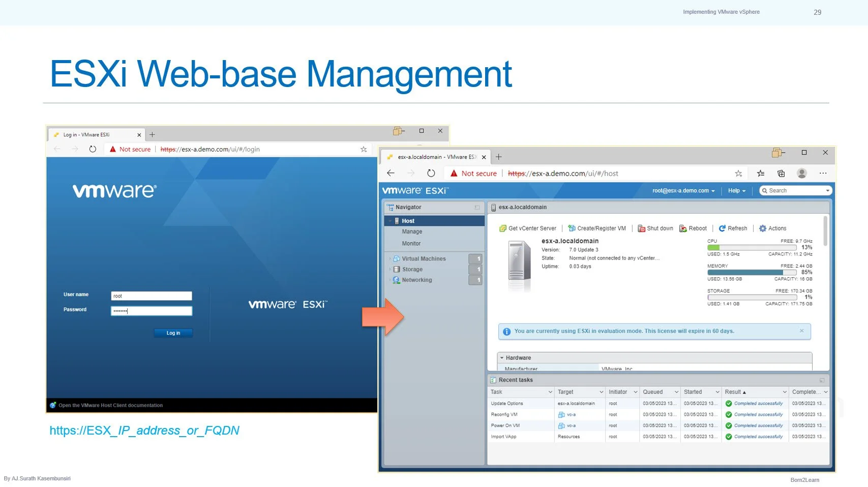Collapse the Hardware section
This screenshot has height=487, width=868.
coord(503,357)
